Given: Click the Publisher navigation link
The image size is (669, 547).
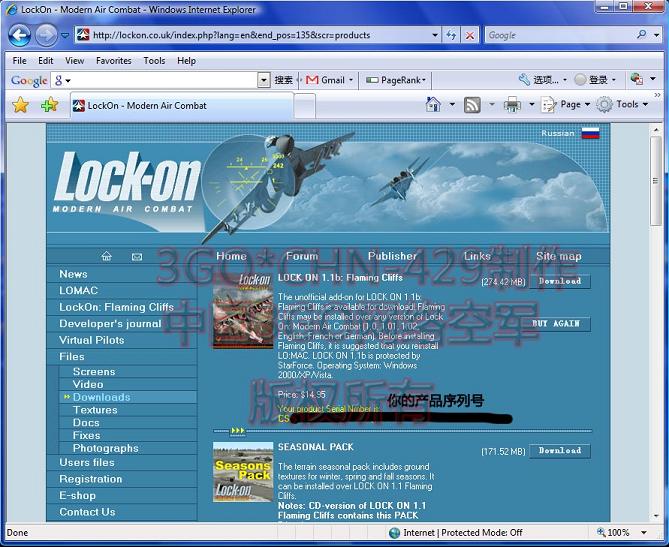Looking at the screenshot, I should coord(392,256).
